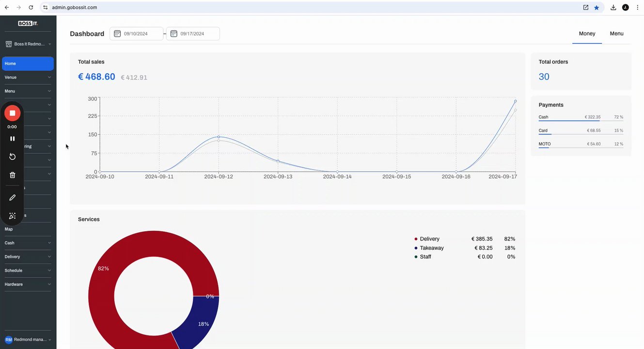Select the Money tab
Viewport: 644px width, 349px height.
pyautogui.click(x=587, y=33)
